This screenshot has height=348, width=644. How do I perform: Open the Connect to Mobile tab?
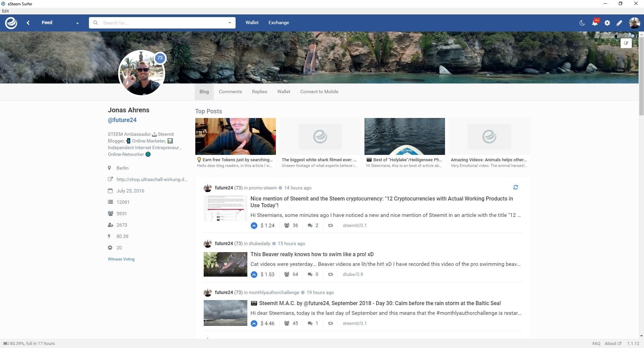(319, 92)
